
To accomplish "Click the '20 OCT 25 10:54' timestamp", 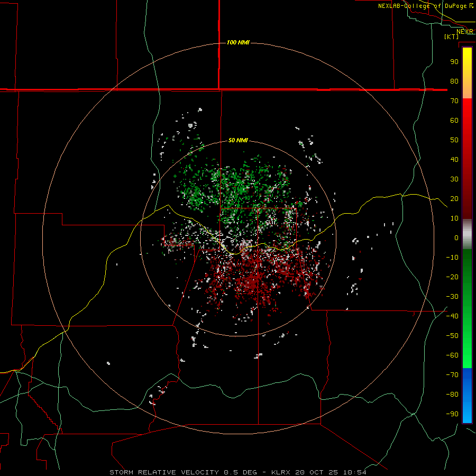I will (x=331, y=472).
